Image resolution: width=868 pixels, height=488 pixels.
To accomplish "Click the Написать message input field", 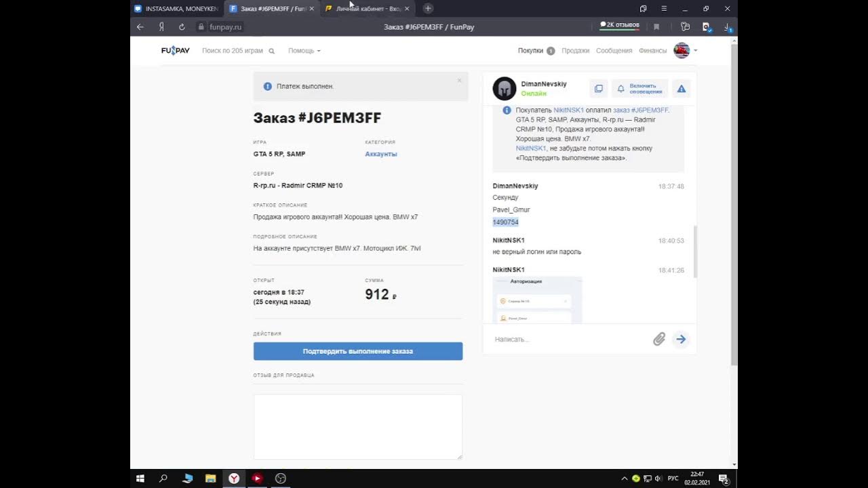I will (x=570, y=340).
